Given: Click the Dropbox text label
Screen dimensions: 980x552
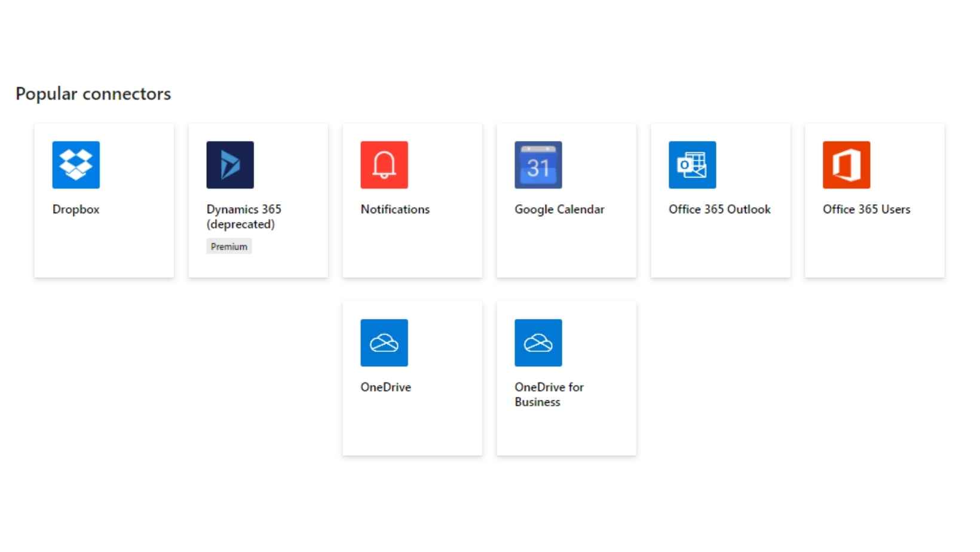Looking at the screenshot, I should [76, 210].
